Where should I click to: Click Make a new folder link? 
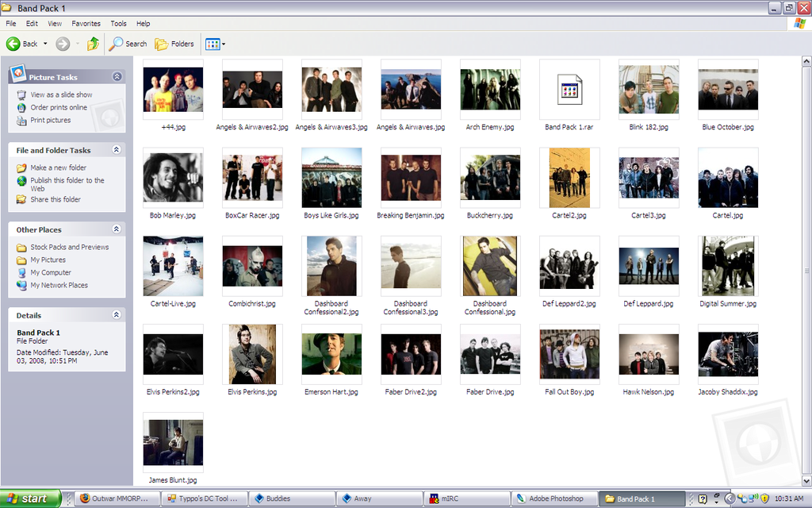(58, 168)
